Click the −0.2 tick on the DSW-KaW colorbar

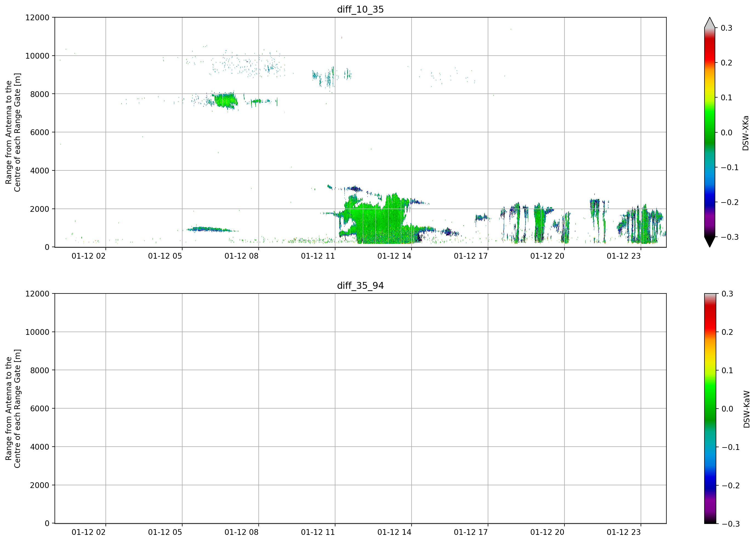coord(731,486)
